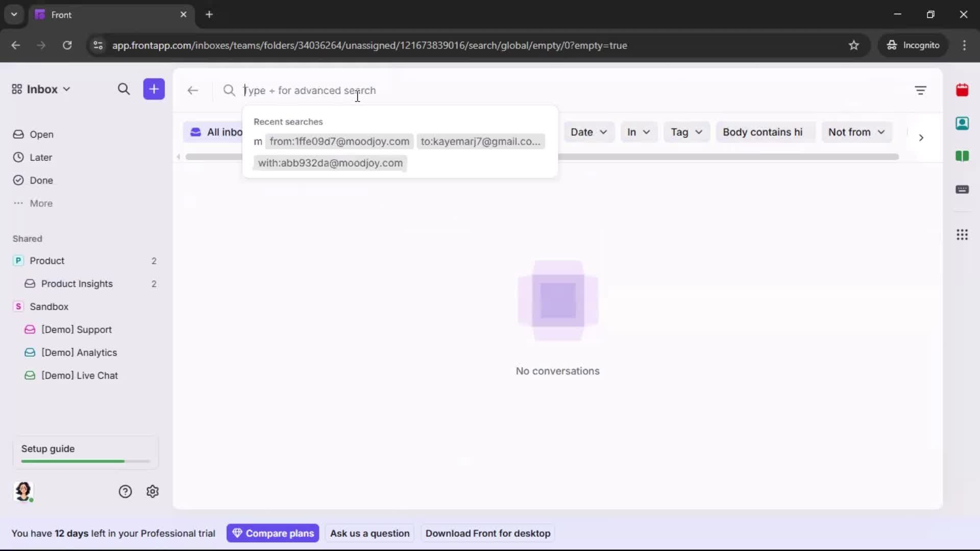Open the Calendar panel in right sidebar
Image resolution: width=980 pixels, height=551 pixels.
click(x=963, y=90)
